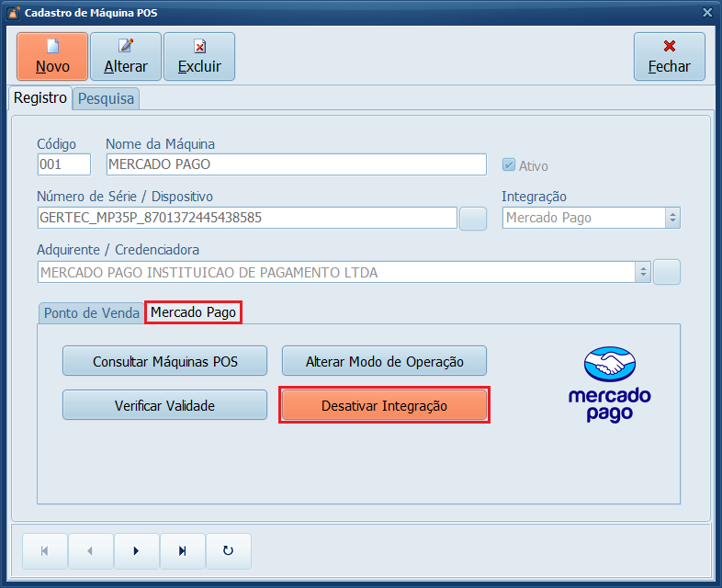The height and width of the screenshot is (588, 722).
Task: Click the small button beside the serial number field
Action: pyautogui.click(x=473, y=218)
